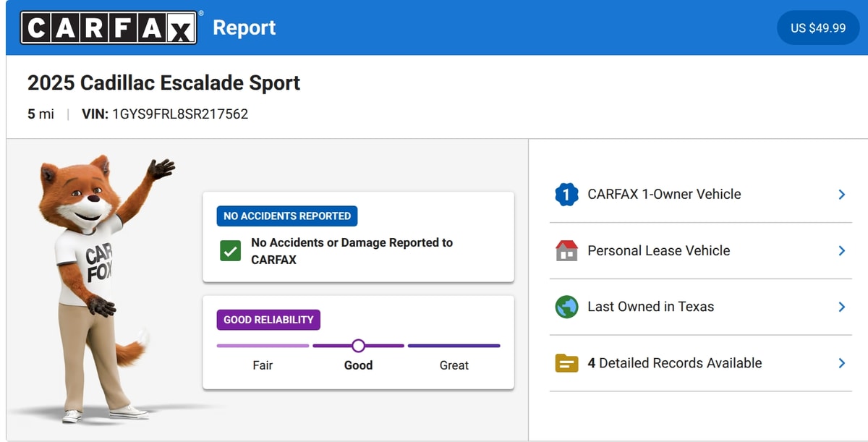
Task: Click the Great reliability label
Action: (454, 365)
